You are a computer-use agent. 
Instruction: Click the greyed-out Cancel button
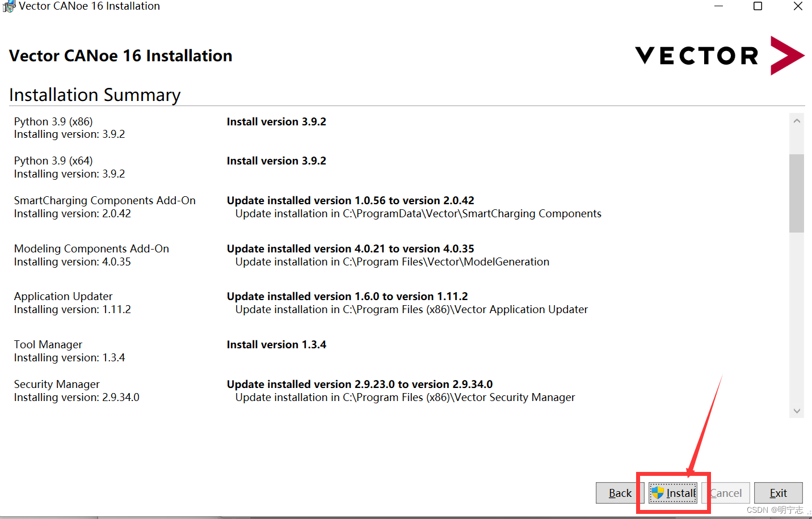[725, 493]
